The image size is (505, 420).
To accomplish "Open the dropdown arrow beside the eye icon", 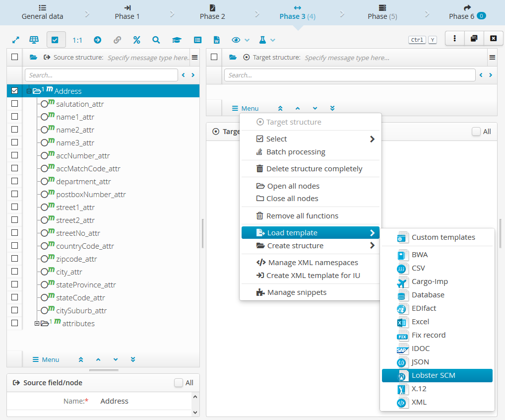I will (247, 40).
